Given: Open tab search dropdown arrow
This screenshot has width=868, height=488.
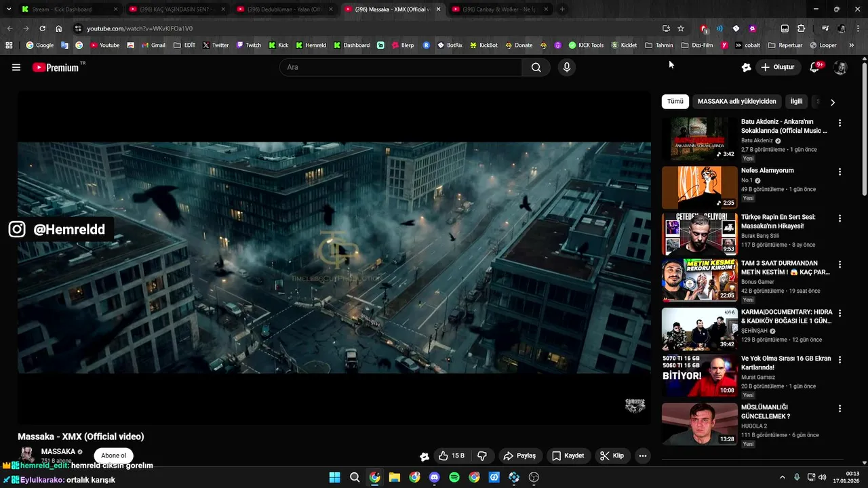Looking at the screenshot, I should point(9,9).
